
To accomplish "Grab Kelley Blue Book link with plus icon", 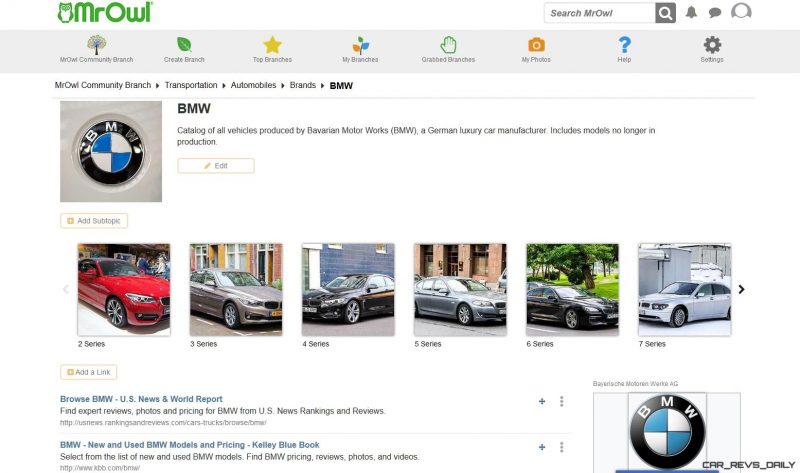I will [542, 447].
